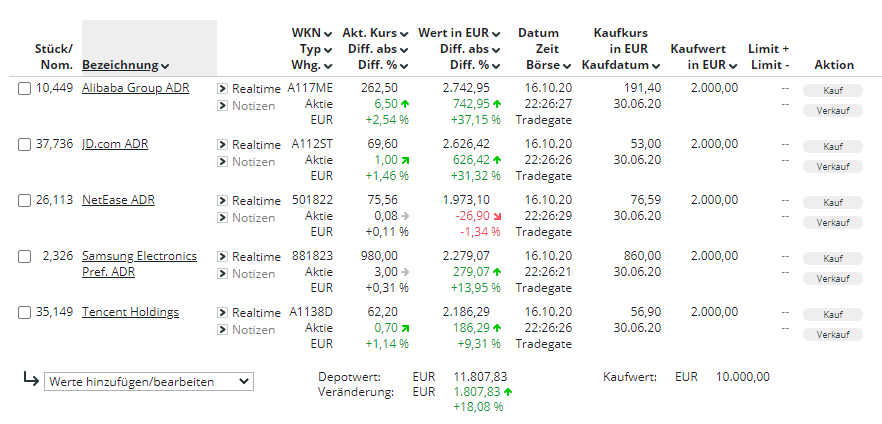Select the NetEase ADR checkbox
Image resolution: width=882 pixels, height=424 pixels.
[24, 201]
